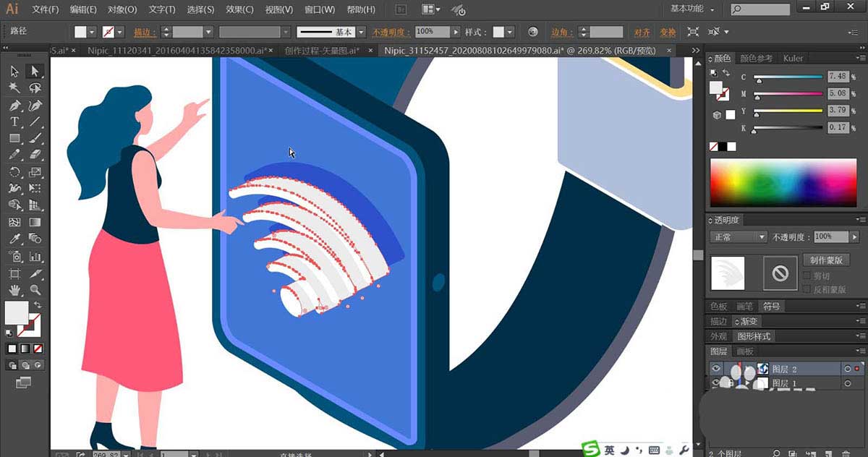The width and height of the screenshot is (868, 457).
Task: Click target circle of 图层 2
Action: coord(847,369)
